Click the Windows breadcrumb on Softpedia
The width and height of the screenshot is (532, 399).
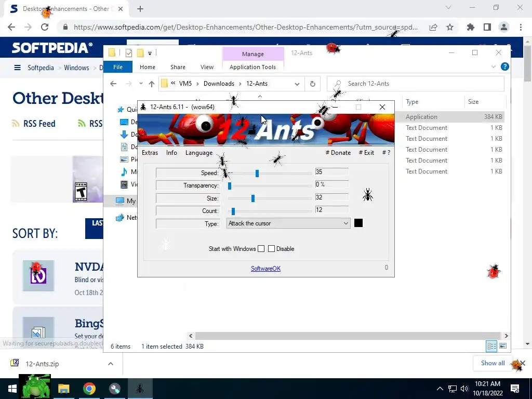pos(76,68)
